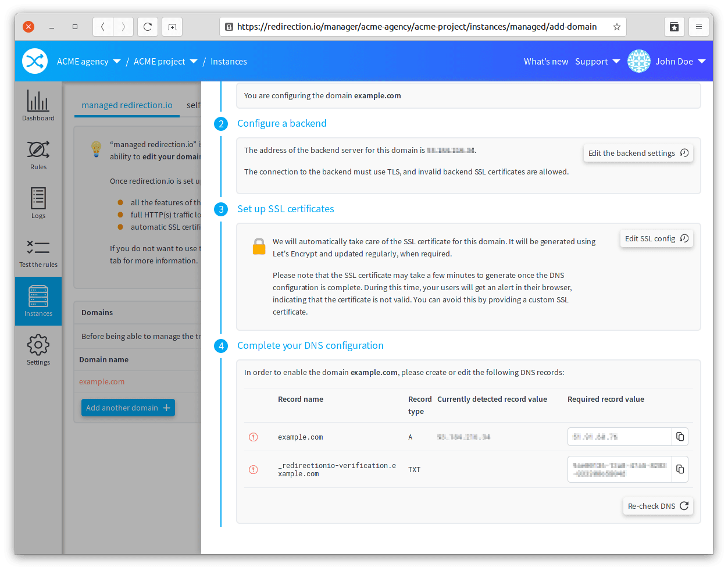The height and width of the screenshot is (571, 728).
Task: Click the Configure a backend heading
Action: point(282,123)
